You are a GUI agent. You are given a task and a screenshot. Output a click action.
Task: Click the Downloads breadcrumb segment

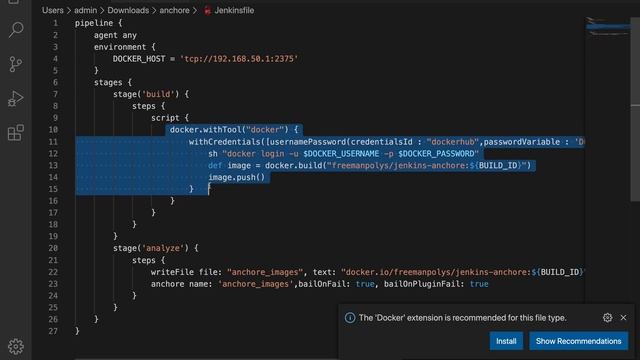128,10
